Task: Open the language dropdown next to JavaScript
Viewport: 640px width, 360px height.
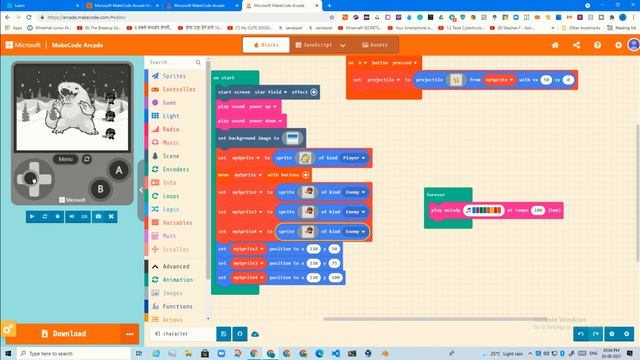Action: pos(343,45)
